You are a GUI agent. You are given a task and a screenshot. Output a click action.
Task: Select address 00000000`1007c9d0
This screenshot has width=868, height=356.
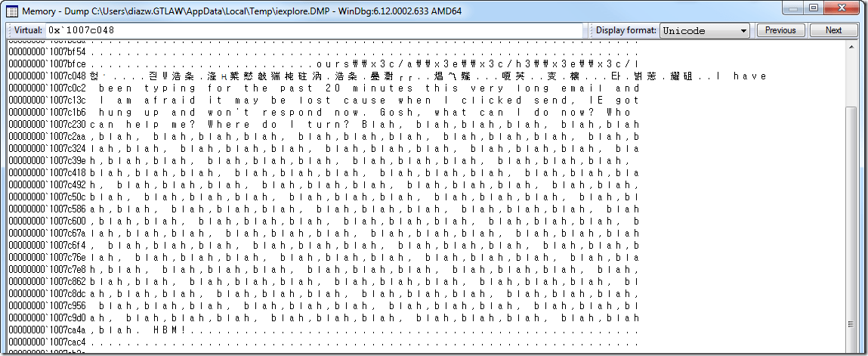tap(47, 318)
